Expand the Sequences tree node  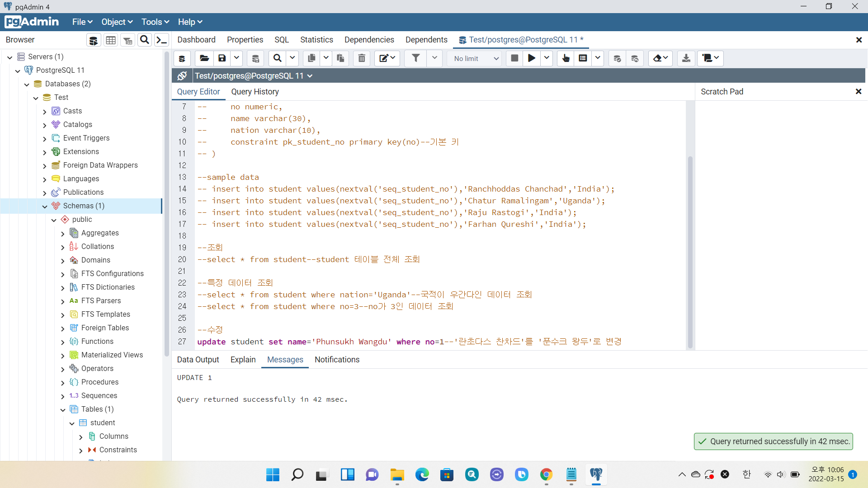[63, 396]
